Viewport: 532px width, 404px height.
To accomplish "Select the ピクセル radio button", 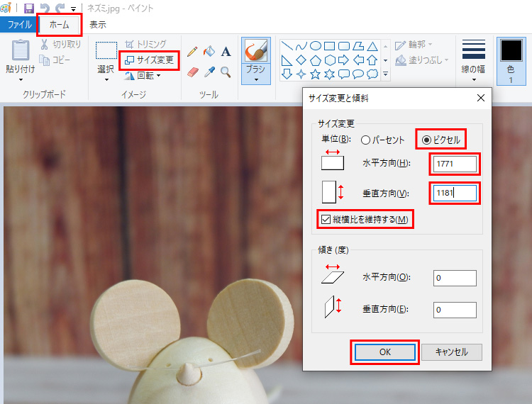I will coord(426,140).
